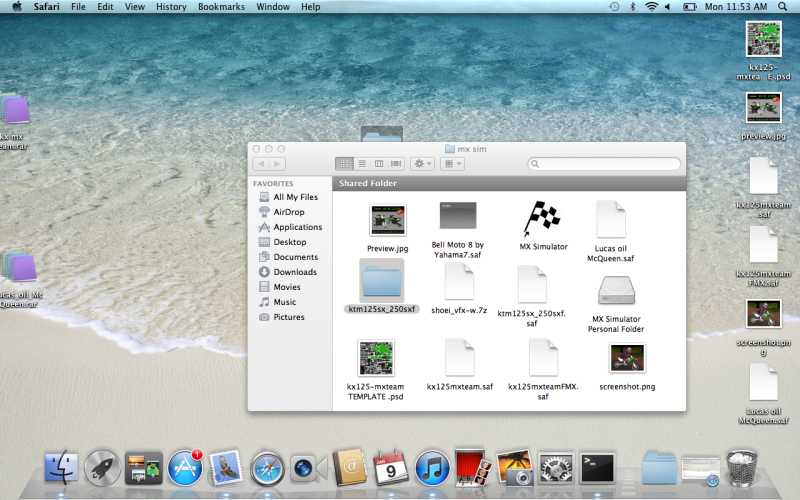Open the Apple menu

pyautogui.click(x=17, y=7)
